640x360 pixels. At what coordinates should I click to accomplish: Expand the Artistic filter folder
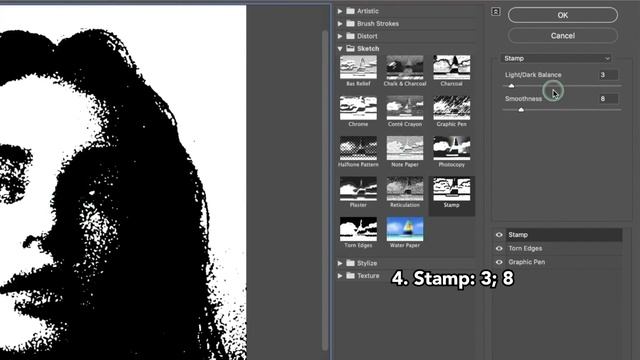coord(340,11)
